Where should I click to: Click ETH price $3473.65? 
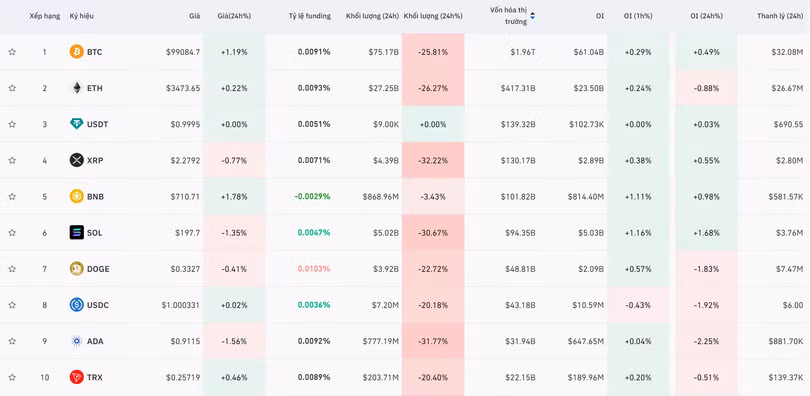183,88
